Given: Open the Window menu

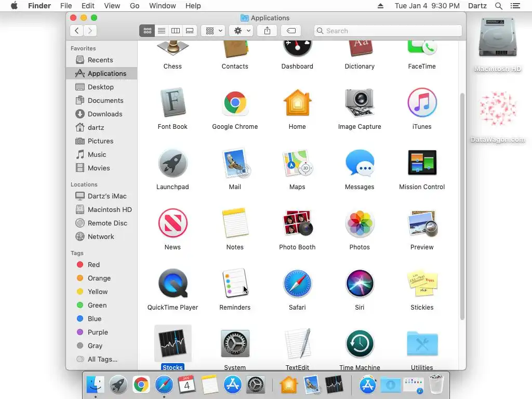Looking at the screenshot, I should 163,6.
